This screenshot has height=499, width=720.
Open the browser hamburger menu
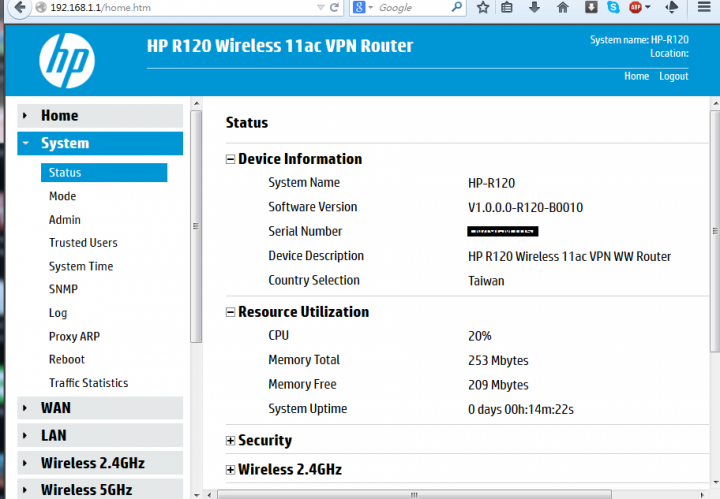tap(704, 7)
